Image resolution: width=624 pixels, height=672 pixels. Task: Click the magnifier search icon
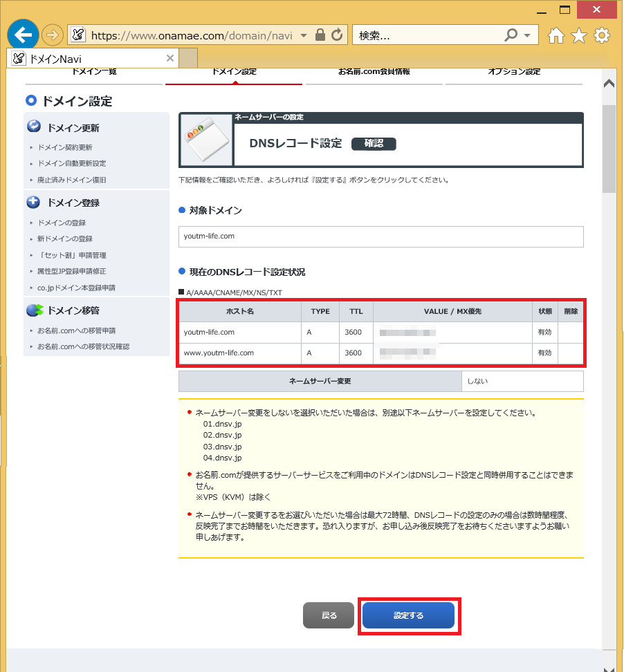point(511,35)
